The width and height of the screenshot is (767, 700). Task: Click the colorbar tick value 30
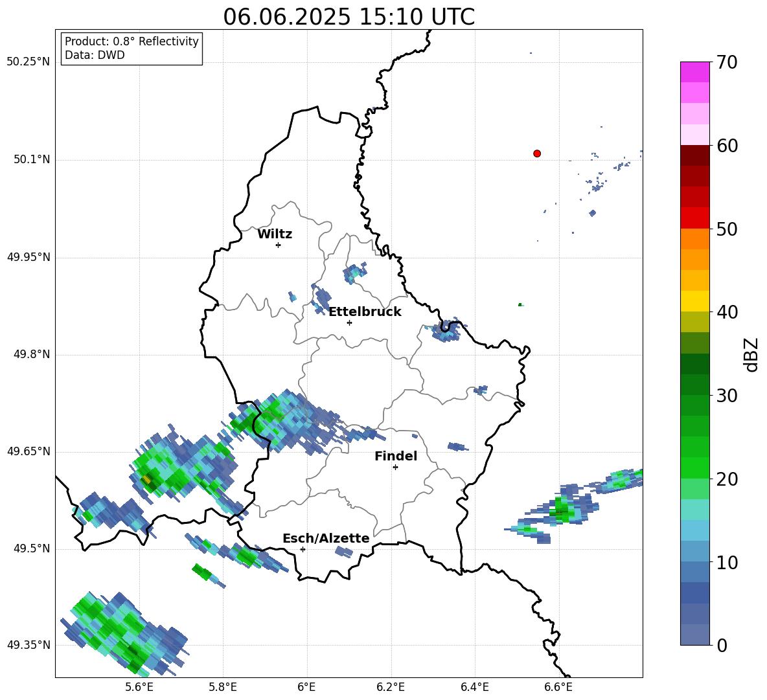pyautogui.click(x=727, y=396)
